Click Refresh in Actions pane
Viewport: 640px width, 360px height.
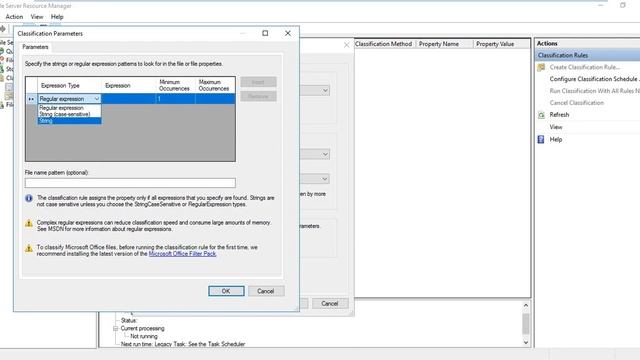tap(559, 115)
